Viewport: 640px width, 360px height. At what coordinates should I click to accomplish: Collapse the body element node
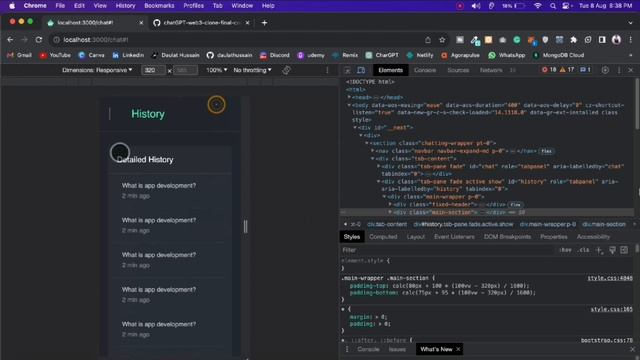click(349, 105)
